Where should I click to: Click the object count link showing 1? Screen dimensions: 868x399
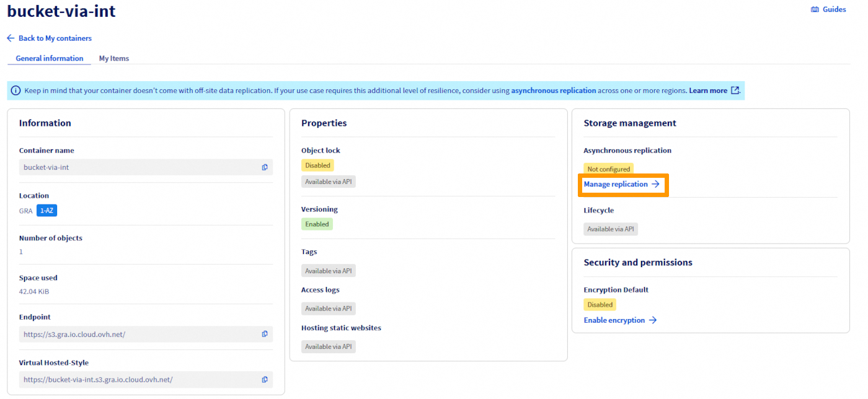coord(20,252)
